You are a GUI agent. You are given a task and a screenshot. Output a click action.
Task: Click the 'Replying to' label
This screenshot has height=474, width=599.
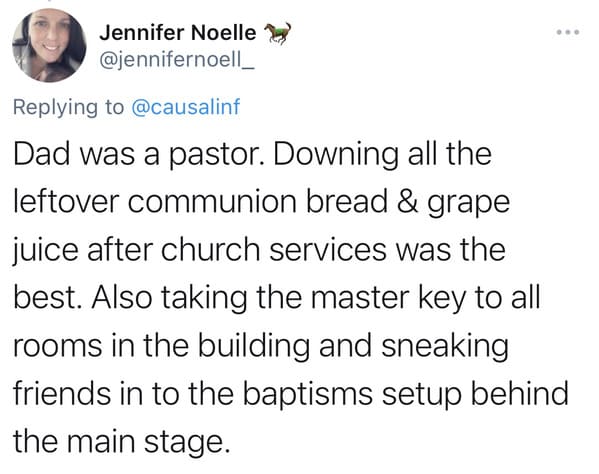pos(68,107)
